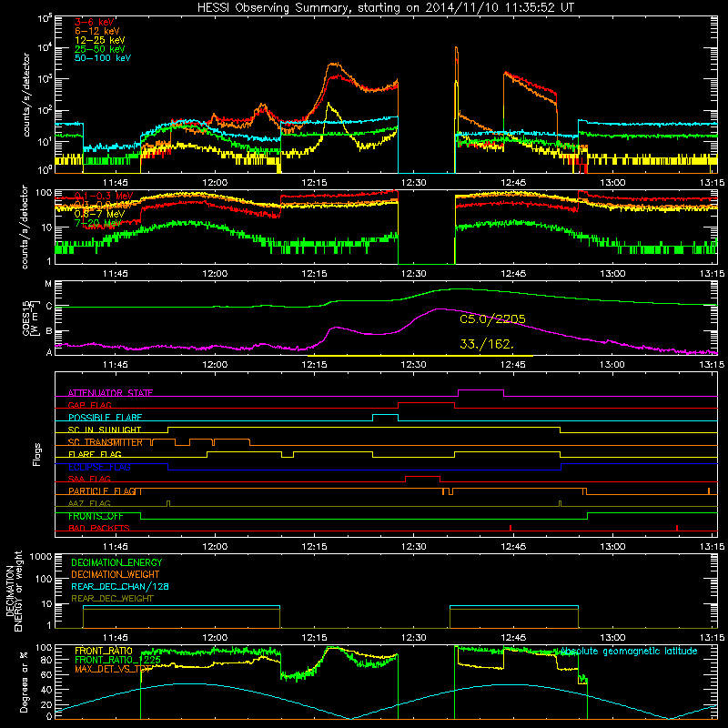
Task: Click the raised ATTENUATOR_STATE step near 12:40
Action: (x=481, y=390)
